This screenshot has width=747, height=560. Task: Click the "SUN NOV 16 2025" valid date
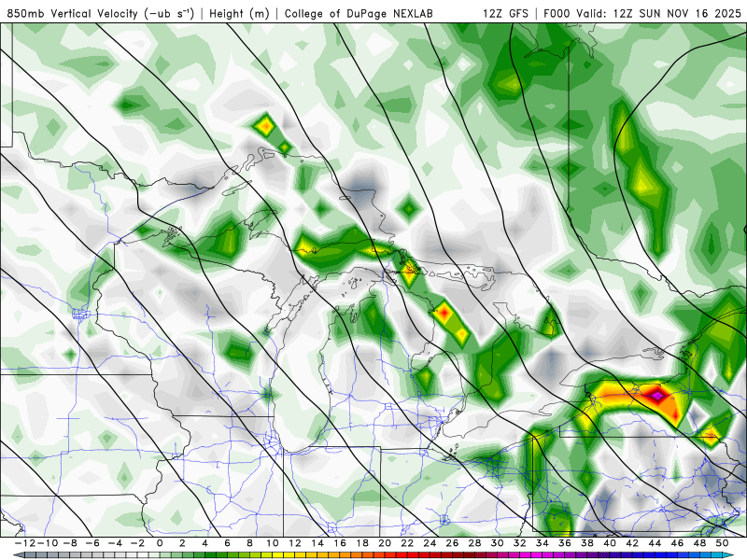[690, 13]
